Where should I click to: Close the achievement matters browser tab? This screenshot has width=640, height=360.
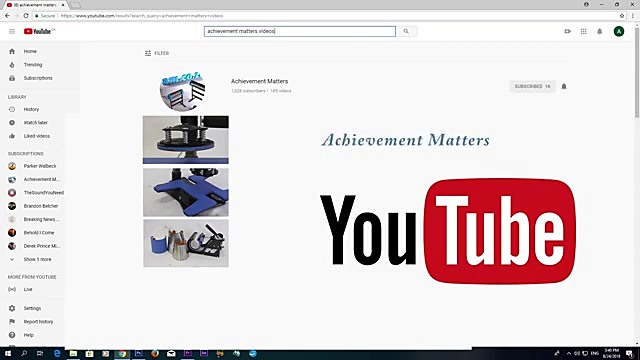coord(63,5)
